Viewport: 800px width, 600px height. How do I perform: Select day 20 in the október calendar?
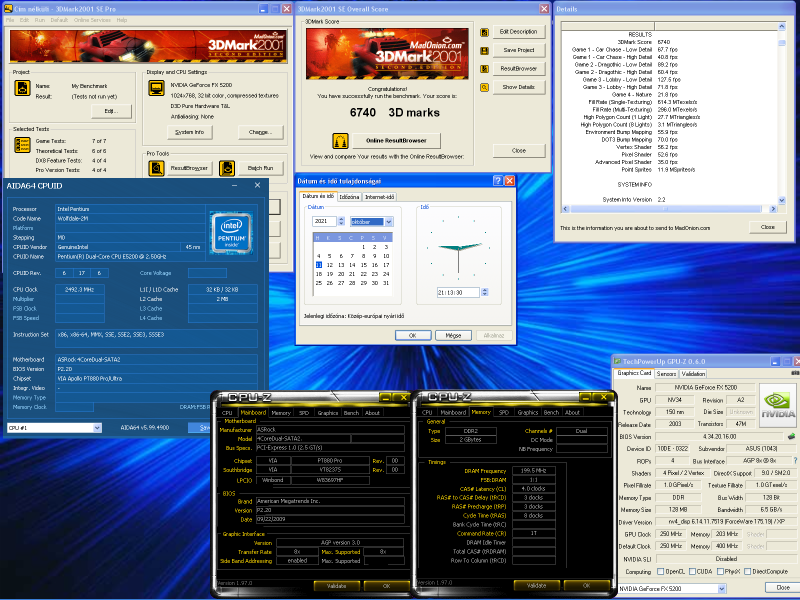pyautogui.click(x=341, y=274)
